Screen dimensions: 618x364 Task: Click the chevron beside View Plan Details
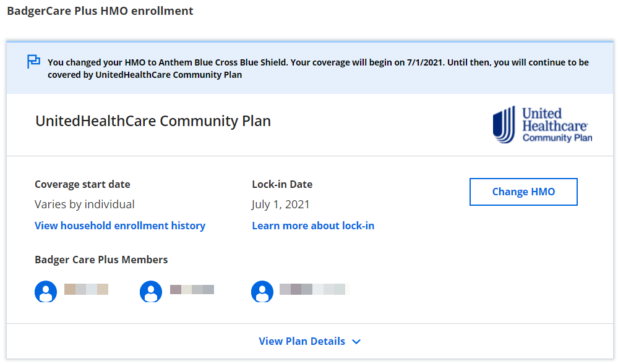click(x=356, y=342)
